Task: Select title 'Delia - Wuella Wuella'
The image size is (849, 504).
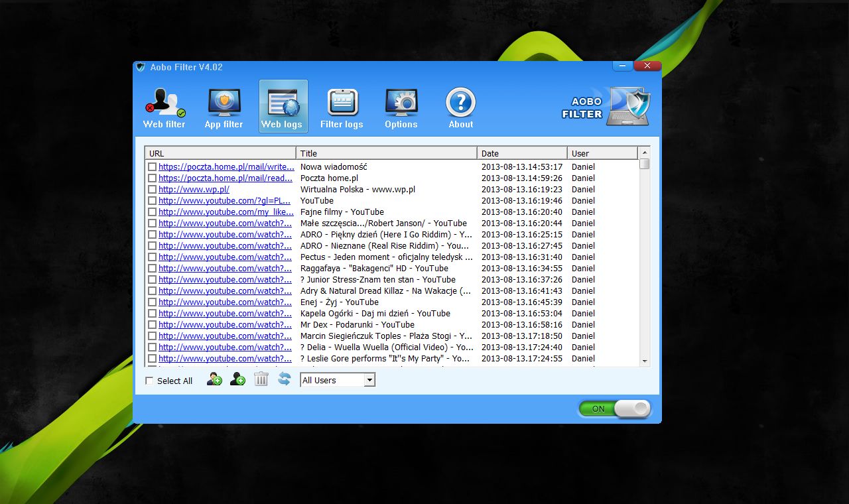Action: [x=387, y=347]
